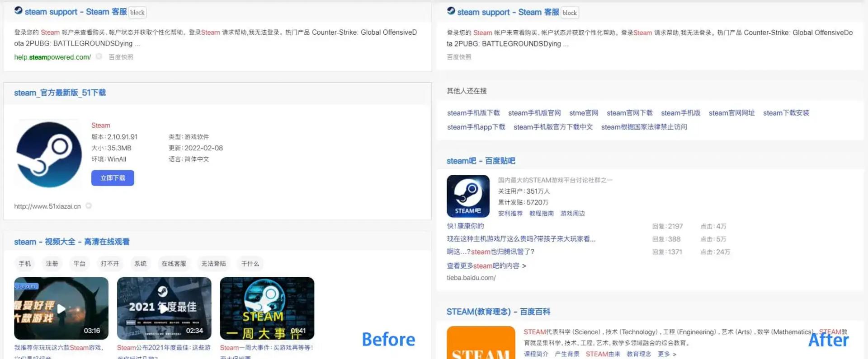The height and width of the screenshot is (359, 868).
Task: Search related term steam根据国家法律禁止访问
Action: [644, 127]
